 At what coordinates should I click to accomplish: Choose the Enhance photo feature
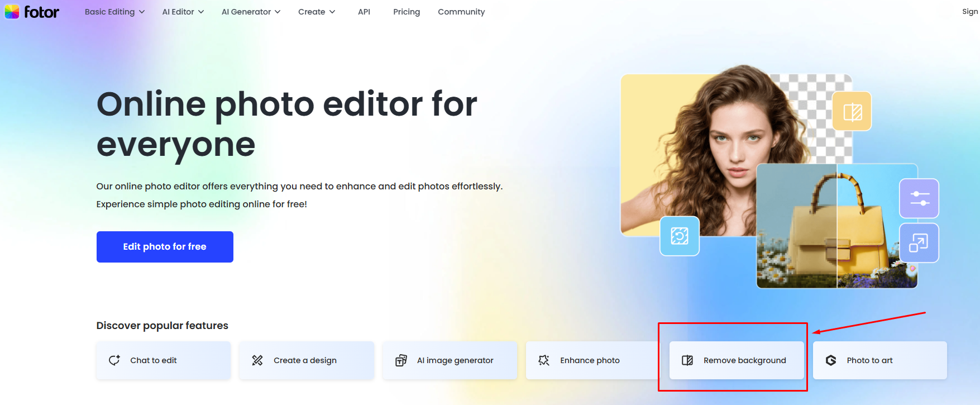click(593, 360)
